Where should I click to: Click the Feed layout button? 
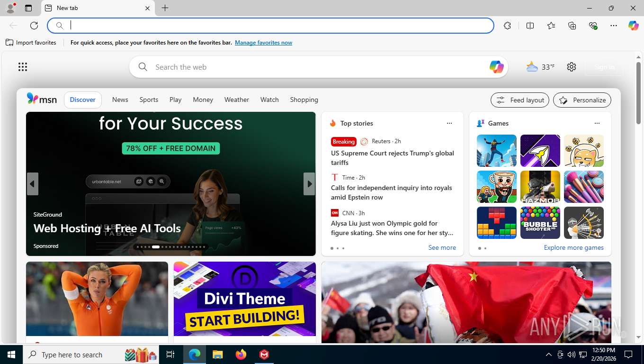point(520,100)
